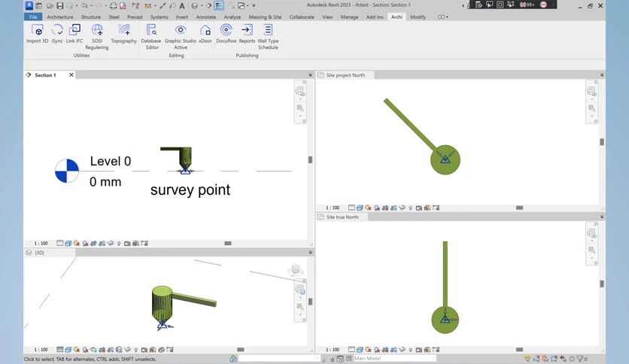The width and height of the screenshot is (629, 364).
Task: Save the project with the floppy disk icon
Action: (59, 5)
